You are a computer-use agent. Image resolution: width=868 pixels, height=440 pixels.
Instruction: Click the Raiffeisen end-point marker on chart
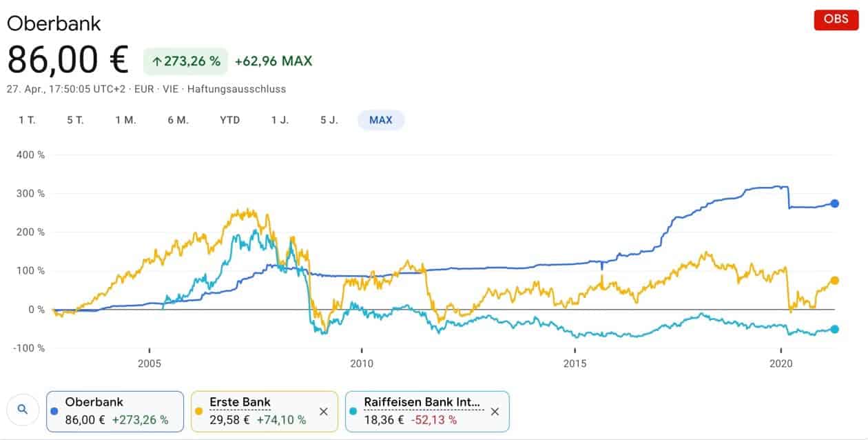pos(834,329)
